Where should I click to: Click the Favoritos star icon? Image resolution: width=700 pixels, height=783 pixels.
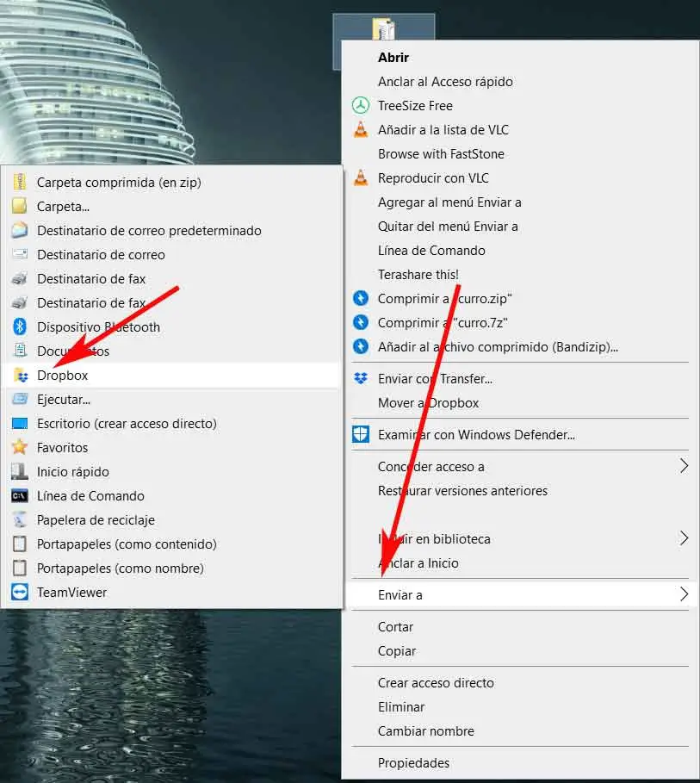[20, 447]
